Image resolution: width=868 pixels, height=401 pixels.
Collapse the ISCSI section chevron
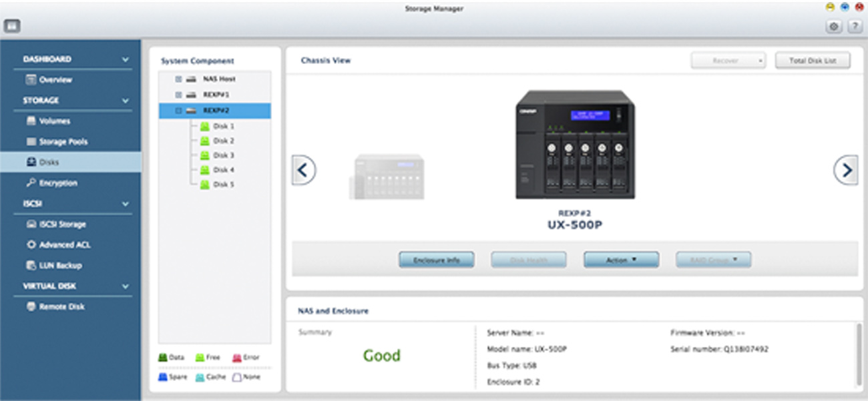(x=126, y=204)
